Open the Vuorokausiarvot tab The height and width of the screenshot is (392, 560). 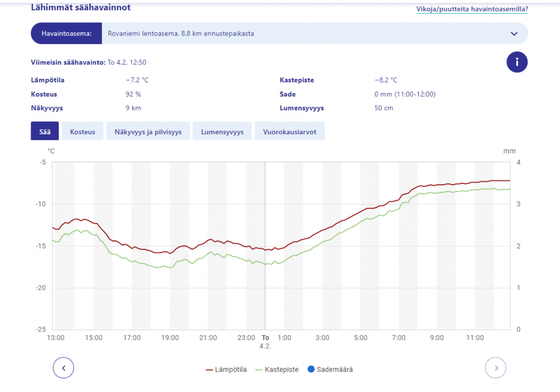click(x=289, y=132)
